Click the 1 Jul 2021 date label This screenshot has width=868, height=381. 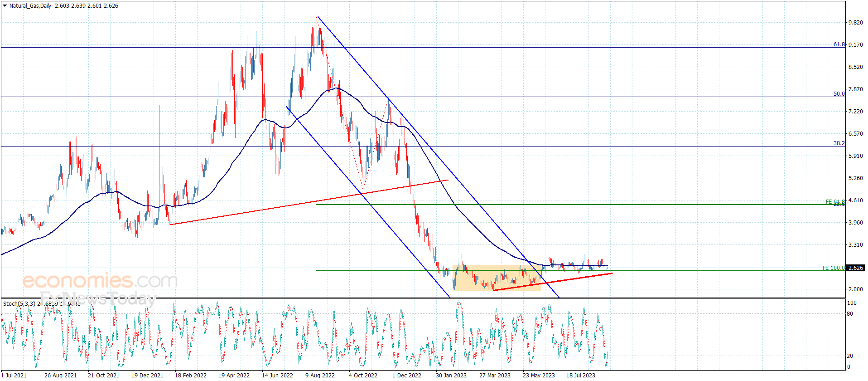click(14, 375)
